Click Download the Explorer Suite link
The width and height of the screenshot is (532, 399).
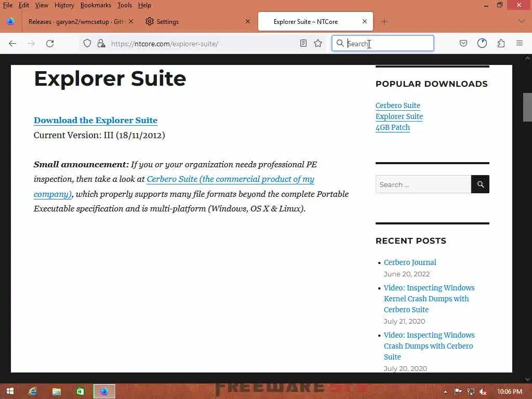tap(96, 121)
